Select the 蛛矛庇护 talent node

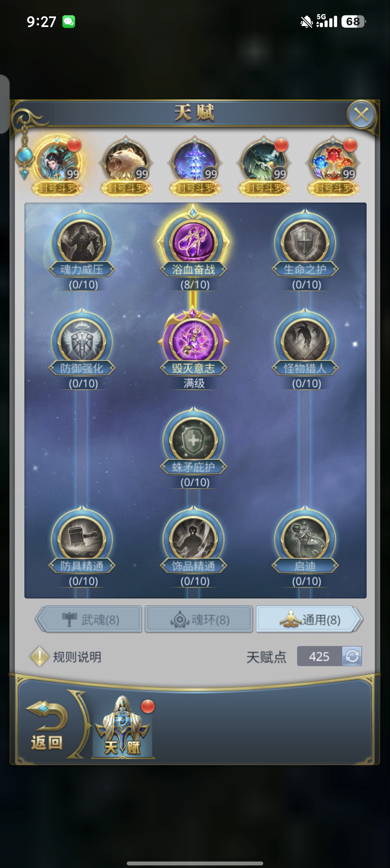[x=193, y=440]
